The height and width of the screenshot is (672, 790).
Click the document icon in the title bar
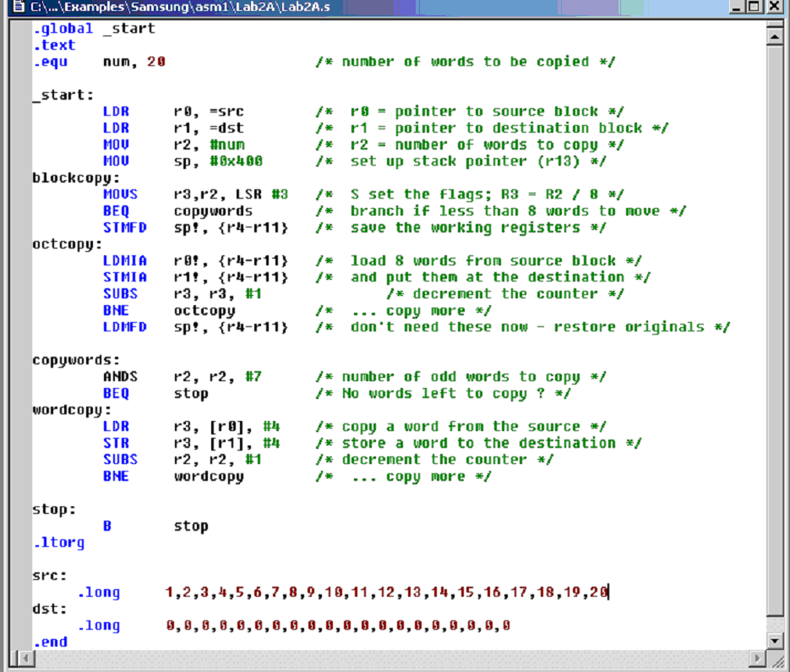click(x=19, y=6)
